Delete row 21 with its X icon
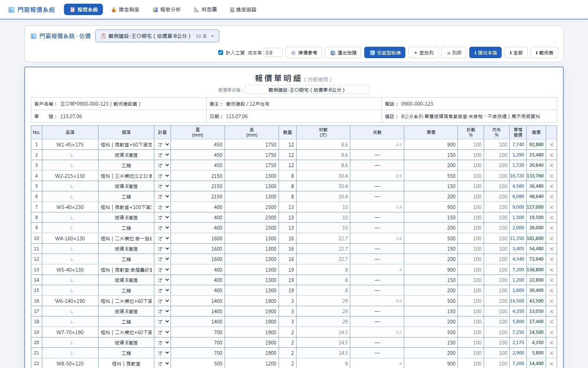Image resolution: width=588 pixels, height=368 pixels. pos(551,353)
